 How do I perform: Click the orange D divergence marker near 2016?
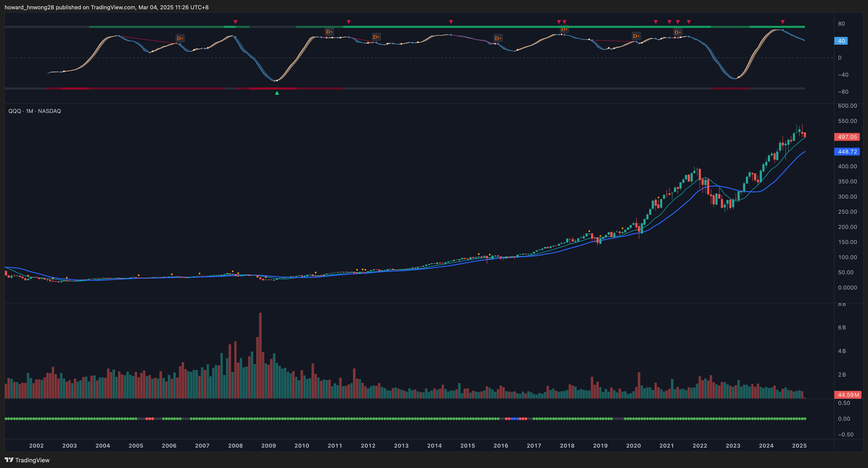click(x=498, y=38)
